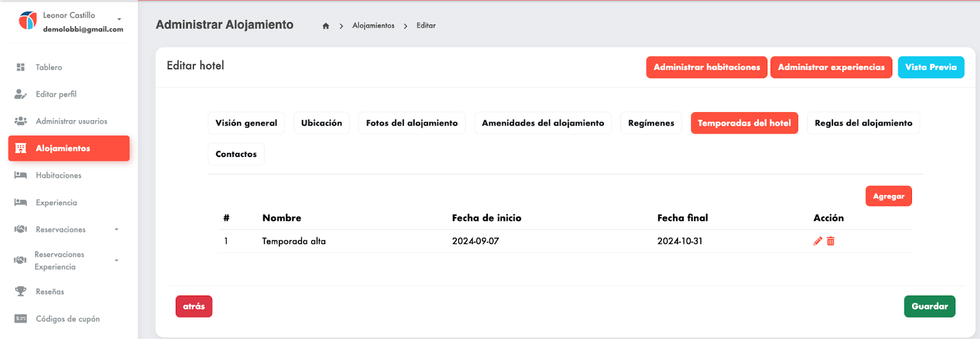This screenshot has height=339, width=980.
Task: Click the Fecha final column header
Action: point(682,218)
